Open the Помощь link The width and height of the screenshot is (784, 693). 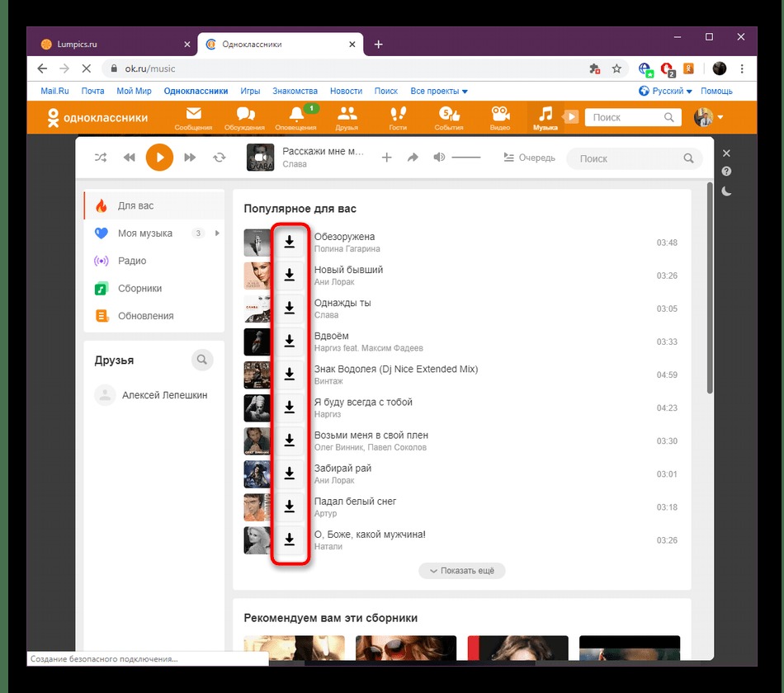[716, 91]
